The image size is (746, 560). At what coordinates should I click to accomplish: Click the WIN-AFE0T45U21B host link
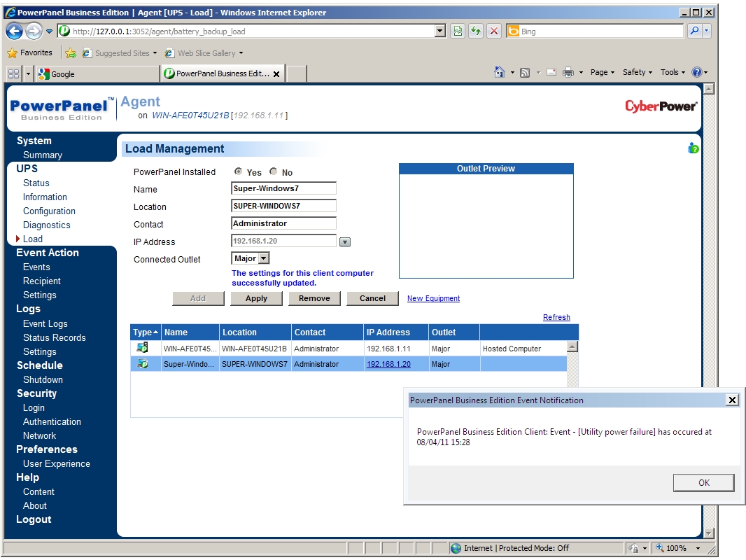190,115
